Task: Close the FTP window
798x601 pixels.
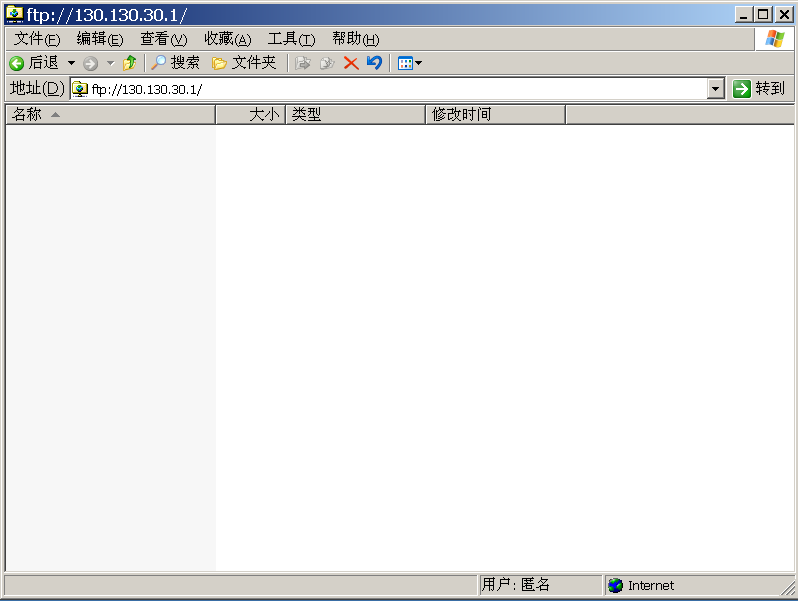Action: click(x=785, y=15)
